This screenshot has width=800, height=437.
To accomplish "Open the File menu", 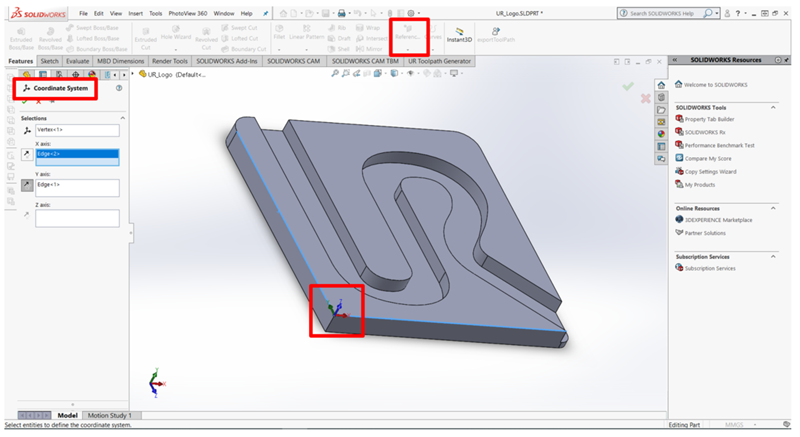I will point(83,13).
